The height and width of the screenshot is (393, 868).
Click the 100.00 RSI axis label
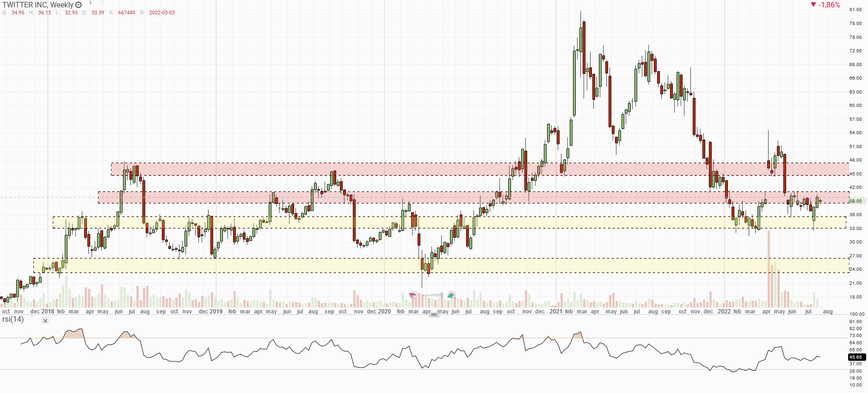(857, 314)
